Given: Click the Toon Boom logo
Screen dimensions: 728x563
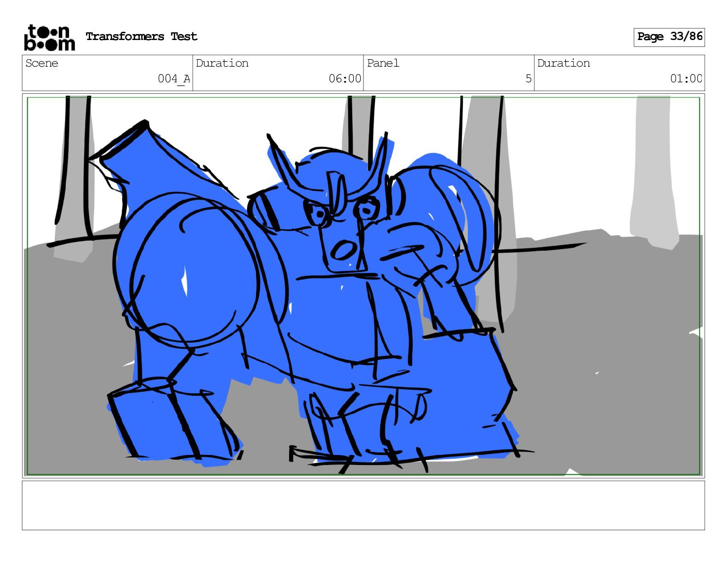Looking at the screenshot, I should pyautogui.click(x=49, y=38).
